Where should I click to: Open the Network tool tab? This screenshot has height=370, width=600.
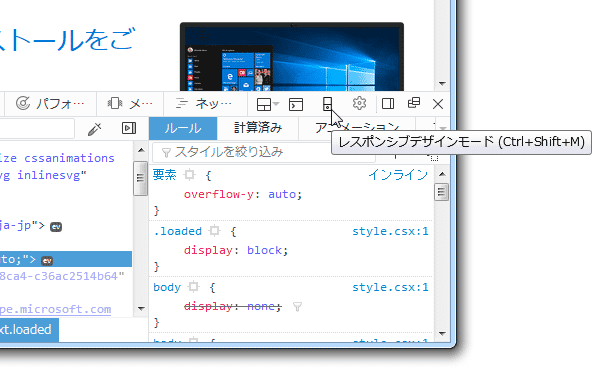pos(205,103)
